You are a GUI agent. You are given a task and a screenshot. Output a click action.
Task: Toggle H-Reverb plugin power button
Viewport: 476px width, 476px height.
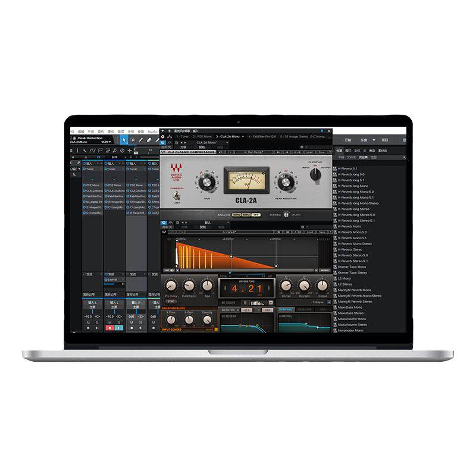(164, 223)
